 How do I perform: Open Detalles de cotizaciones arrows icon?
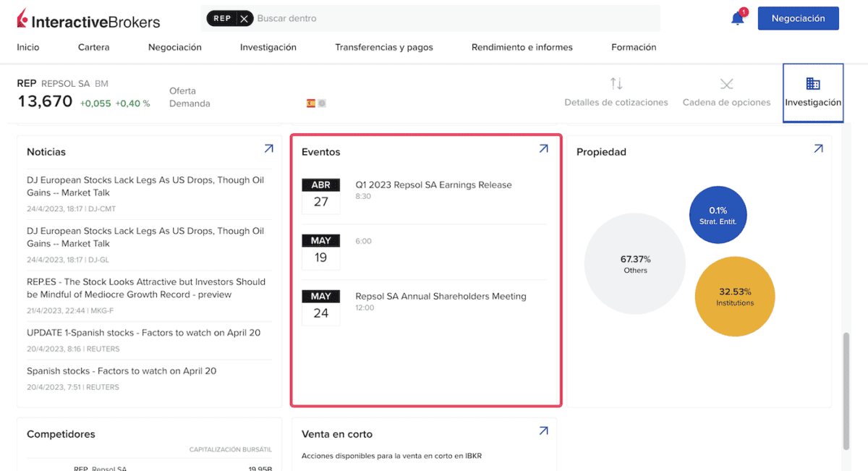click(x=616, y=84)
